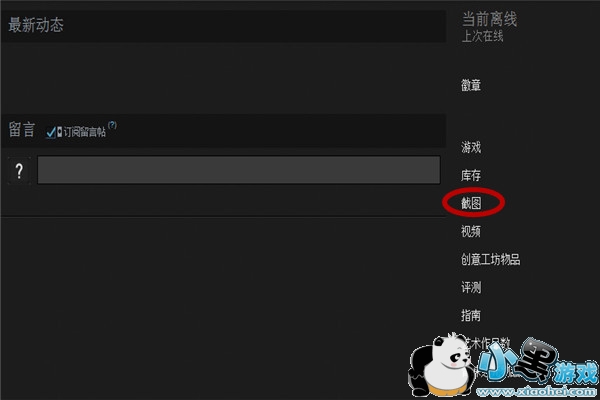Click the 上次在线 last-online text
Image resolution: width=600 pixels, height=400 pixels.
coord(483,36)
